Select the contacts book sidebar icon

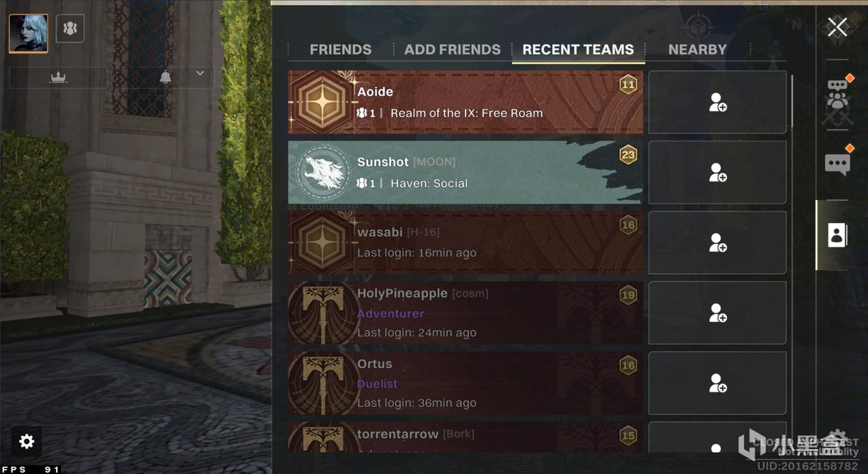pos(837,234)
